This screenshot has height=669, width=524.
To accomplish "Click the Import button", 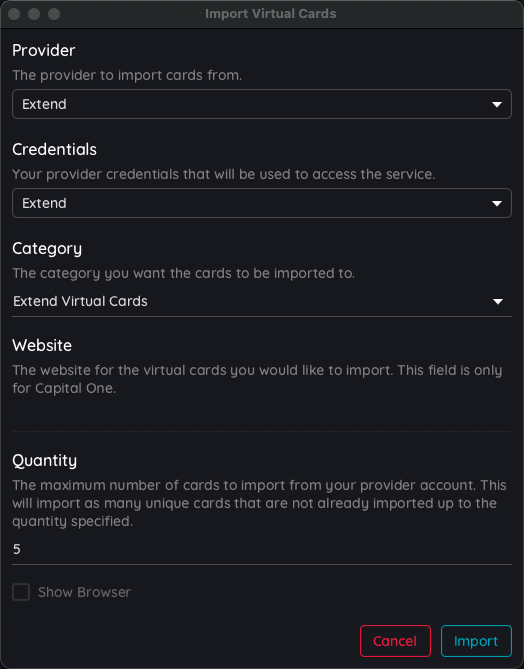I will (x=476, y=641).
